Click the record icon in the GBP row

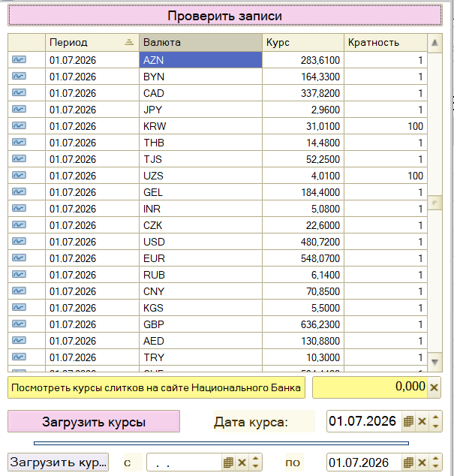pyautogui.click(x=19, y=324)
